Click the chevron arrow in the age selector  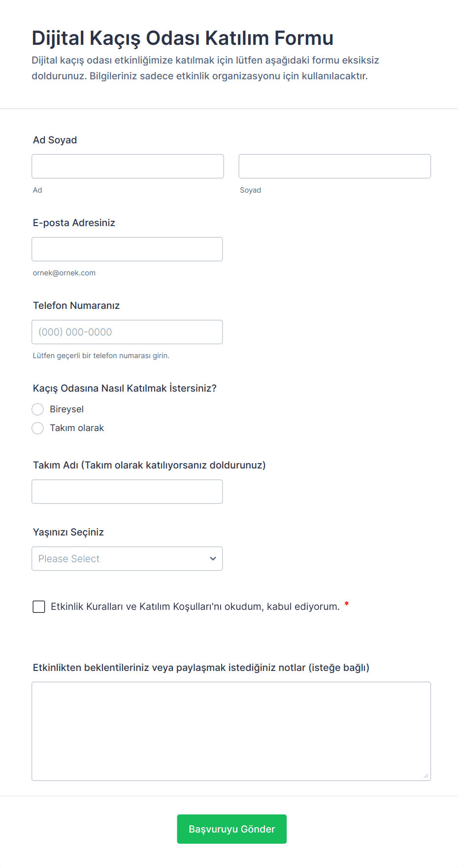pos(213,559)
